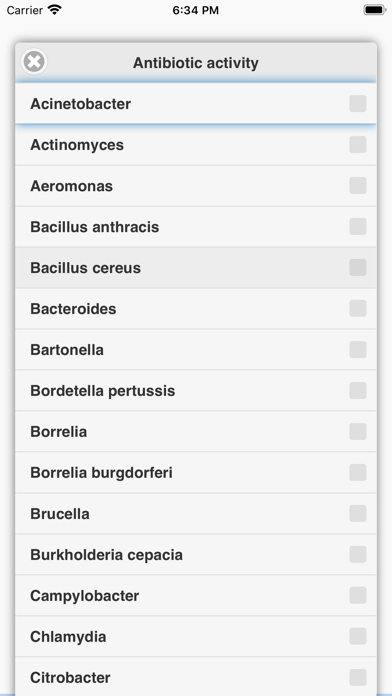Check the Acinetobacter checkbox
The image size is (392, 696).
[x=358, y=104]
